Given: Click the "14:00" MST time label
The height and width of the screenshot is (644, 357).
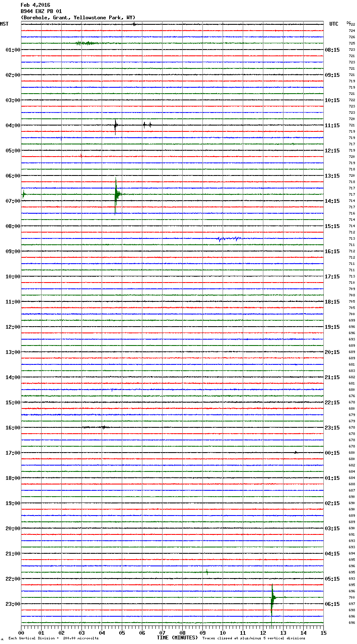Looking at the screenshot, I should (x=13, y=377).
